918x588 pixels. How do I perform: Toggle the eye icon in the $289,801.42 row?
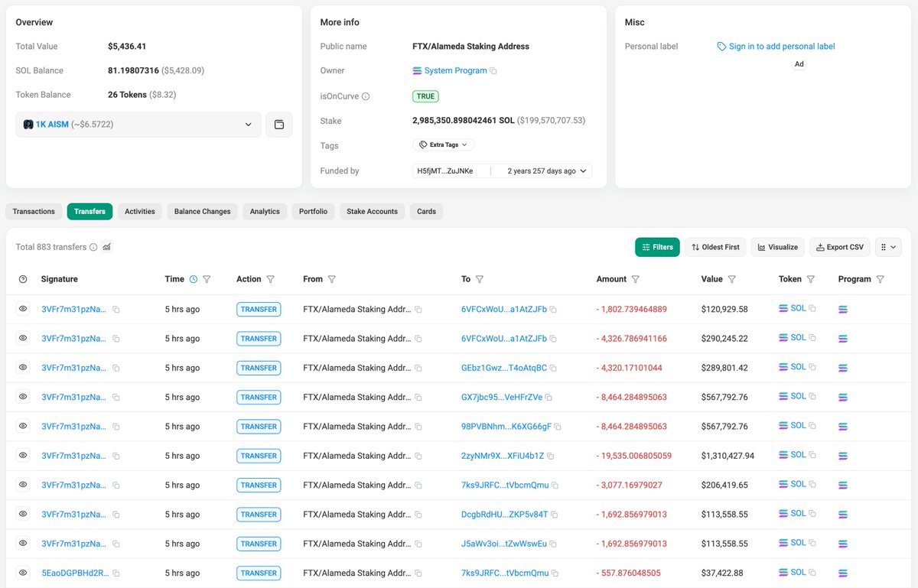pos(23,367)
